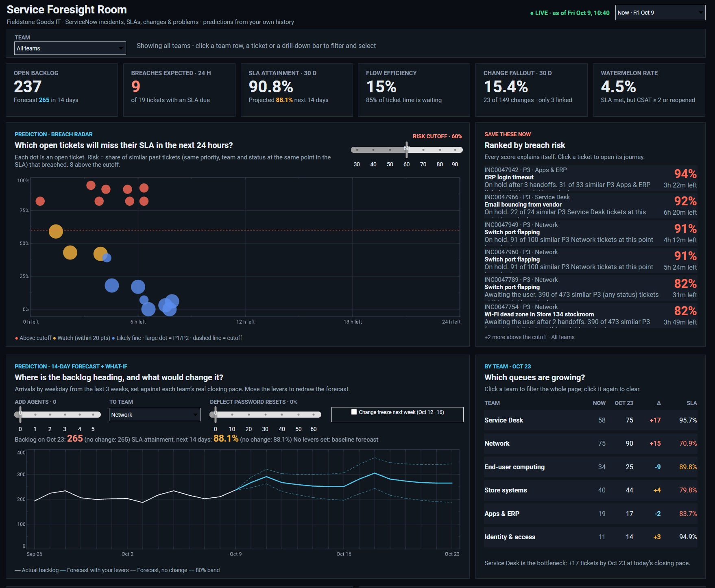715x588 pixels.
Task: Click the Add Agents slider handle
Action: 20,414
